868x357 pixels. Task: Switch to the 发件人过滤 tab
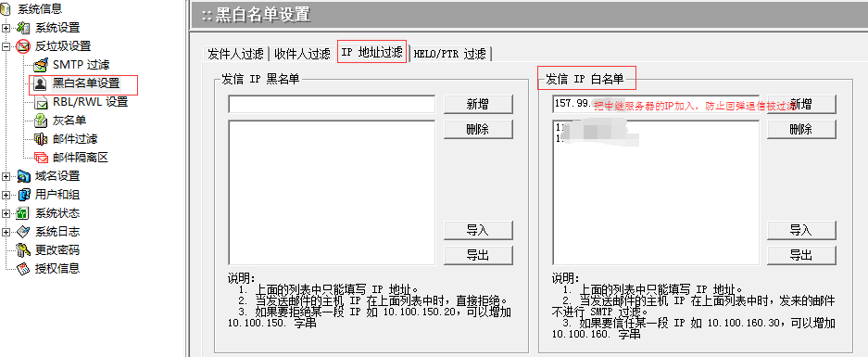coord(236,54)
